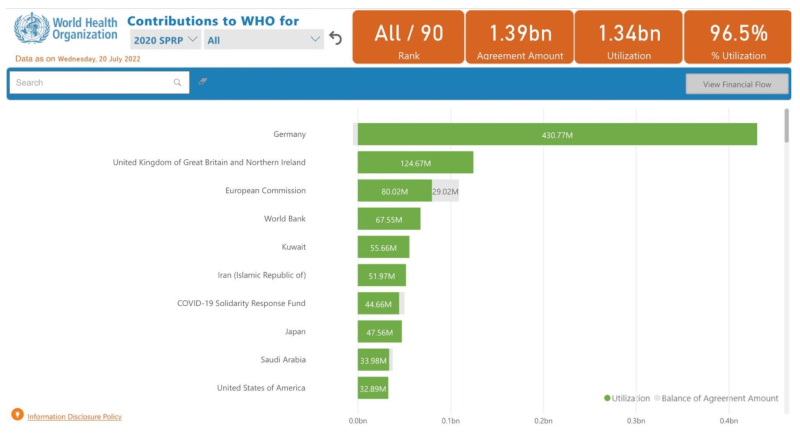The width and height of the screenshot is (800, 439).
Task: Click the United States of America label
Action: [x=261, y=388]
